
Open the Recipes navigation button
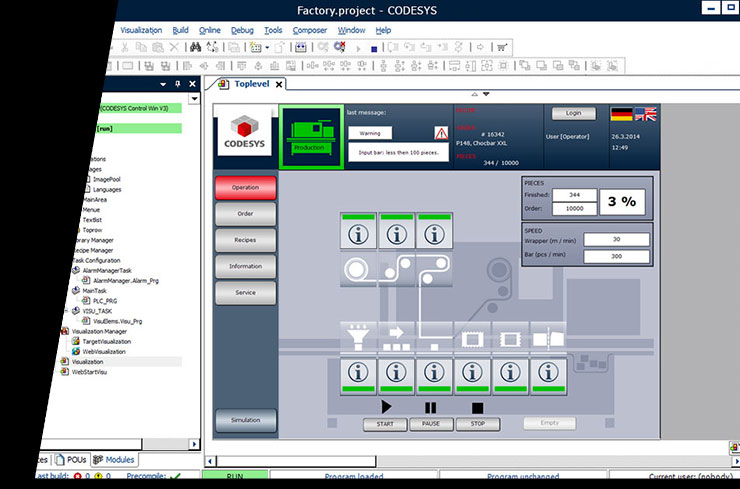245,240
